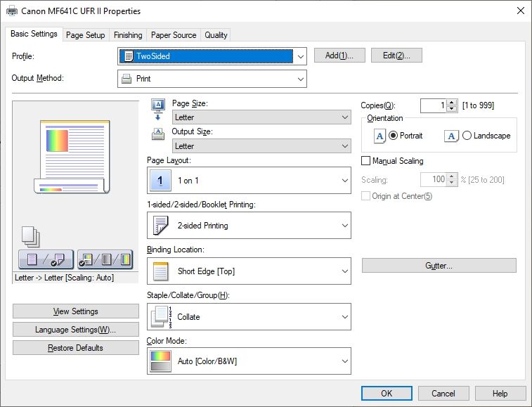The width and height of the screenshot is (532, 407).
Task: Expand the Profile dropdown showing TwoSided
Action: [x=300, y=56]
